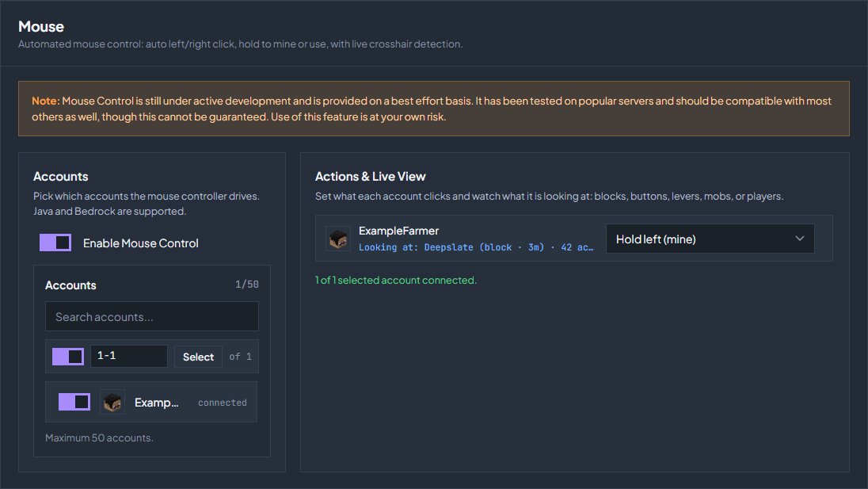Click the ExampleFarmer avatar in Live View
The height and width of the screenshot is (489, 868).
[x=337, y=239]
